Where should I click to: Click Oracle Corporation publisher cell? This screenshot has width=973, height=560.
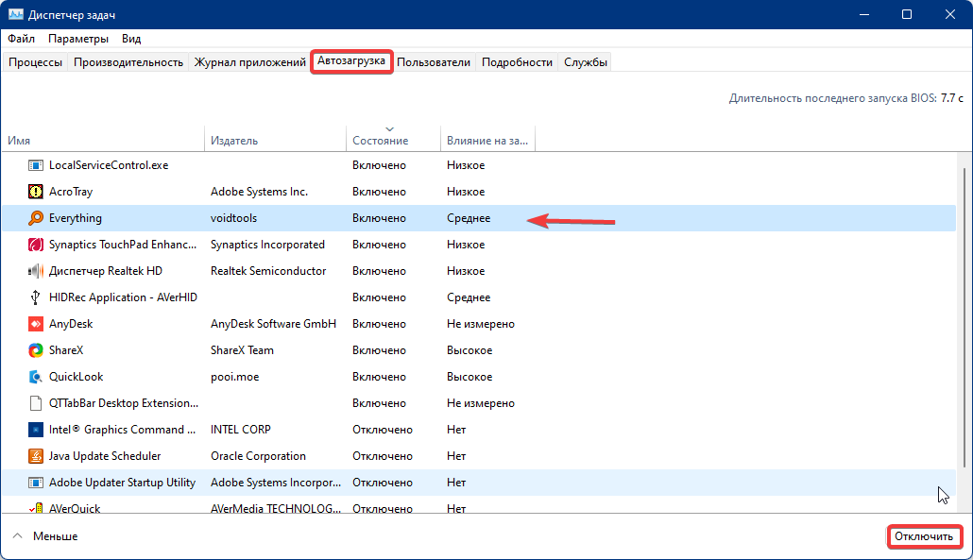click(x=258, y=456)
